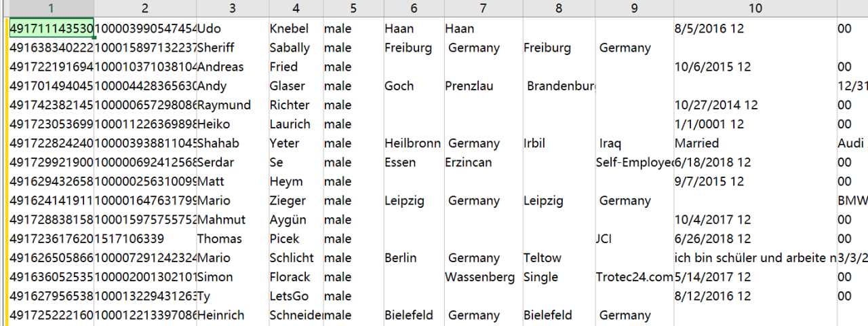The height and width of the screenshot is (326, 868).
Task: Click column 7 header
Action: pyautogui.click(x=483, y=9)
